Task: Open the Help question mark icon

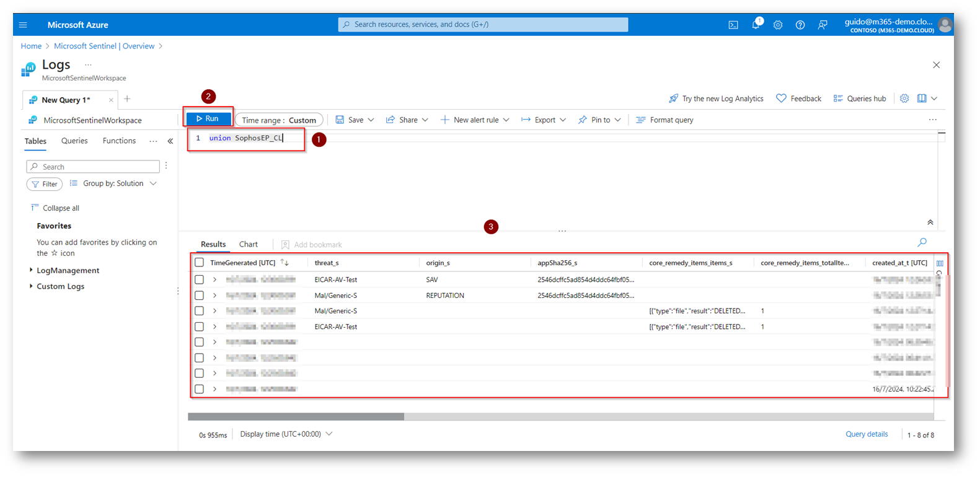Action: (x=800, y=25)
